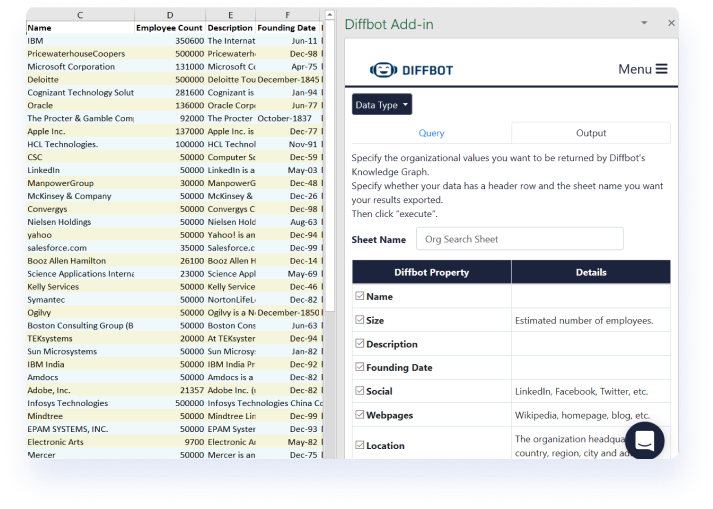The width and height of the screenshot is (713, 509).
Task: Select the 'HCL Technologies.' cell
Action: (80, 144)
